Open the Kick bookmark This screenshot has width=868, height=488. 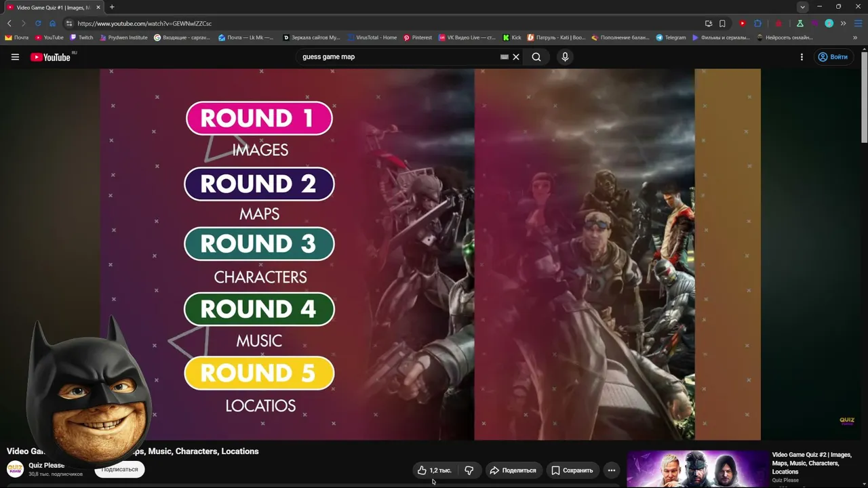click(512, 37)
